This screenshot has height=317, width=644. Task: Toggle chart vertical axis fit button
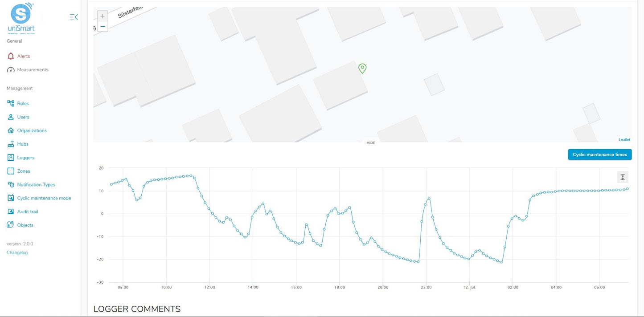tap(623, 177)
